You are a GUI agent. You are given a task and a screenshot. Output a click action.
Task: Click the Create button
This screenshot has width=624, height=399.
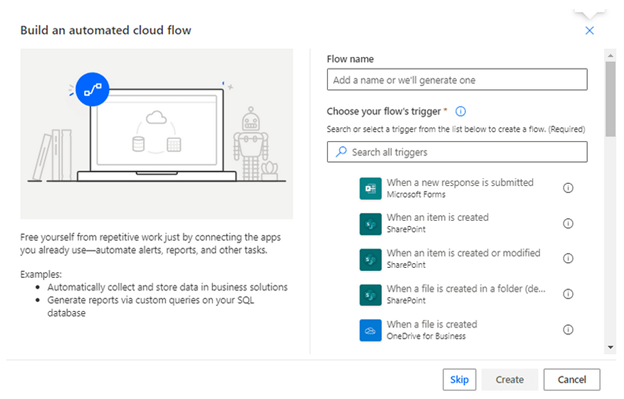[x=509, y=380]
